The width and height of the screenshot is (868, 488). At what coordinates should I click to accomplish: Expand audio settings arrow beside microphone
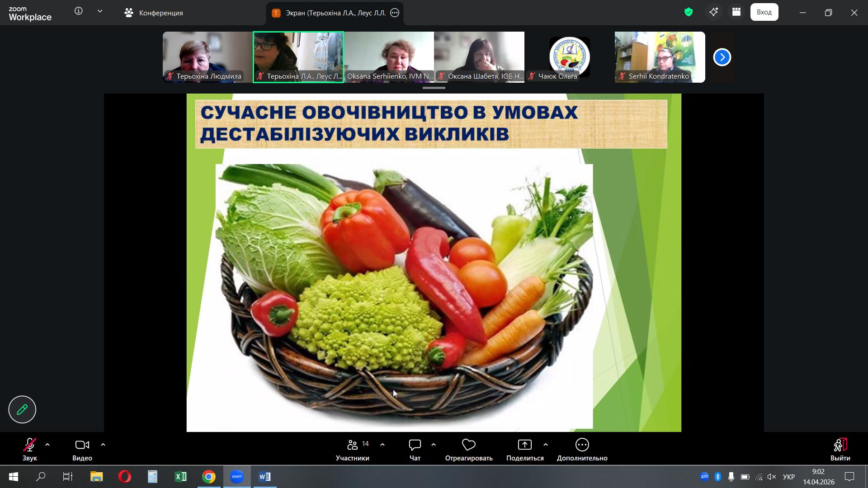(x=47, y=445)
